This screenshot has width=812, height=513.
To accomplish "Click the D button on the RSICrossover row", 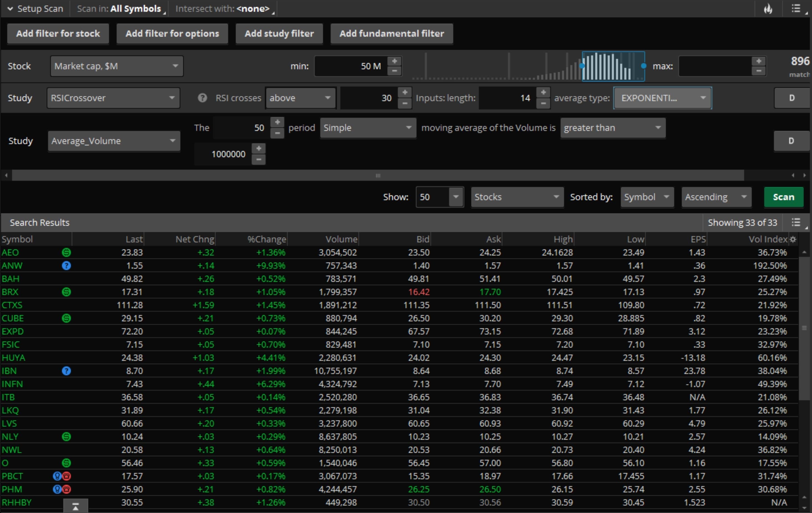I will (791, 98).
